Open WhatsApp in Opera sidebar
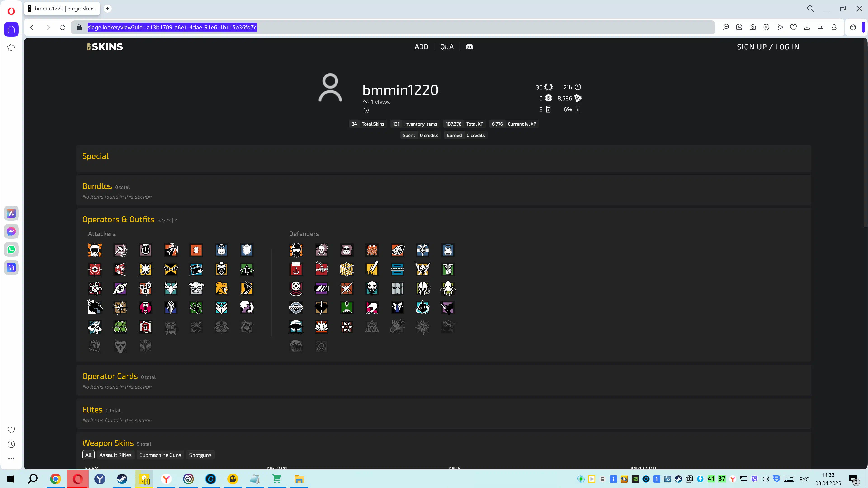868x488 pixels. pyautogui.click(x=11, y=250)
